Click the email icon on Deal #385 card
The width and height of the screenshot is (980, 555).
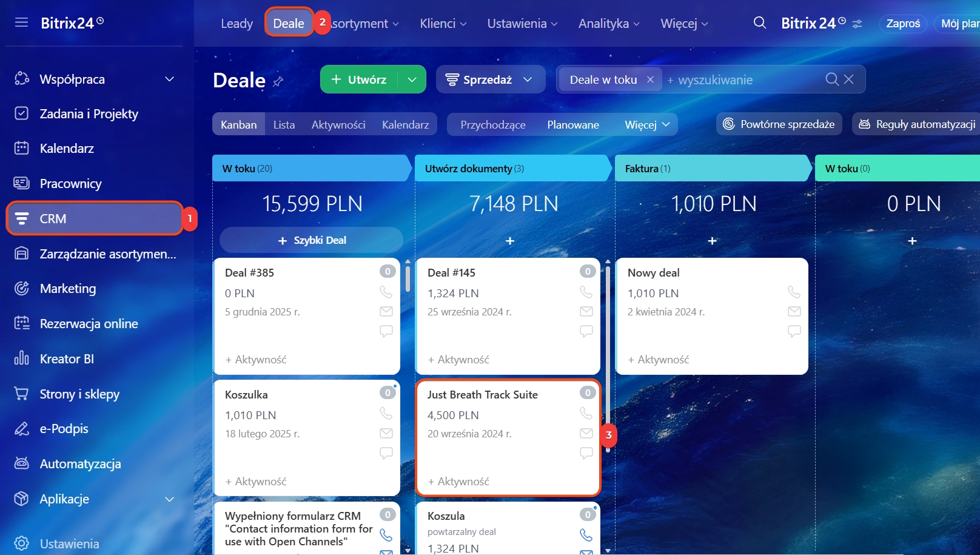click(386, 311)
